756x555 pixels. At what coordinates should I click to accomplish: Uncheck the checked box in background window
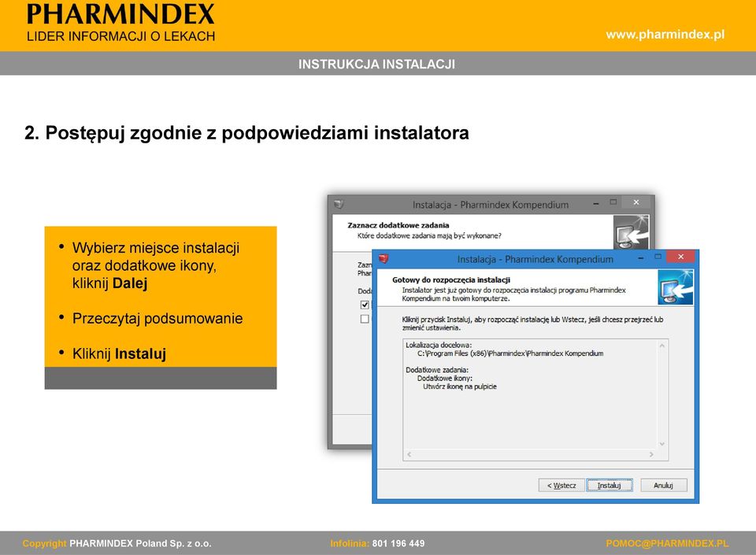click(x=365, y=305)
